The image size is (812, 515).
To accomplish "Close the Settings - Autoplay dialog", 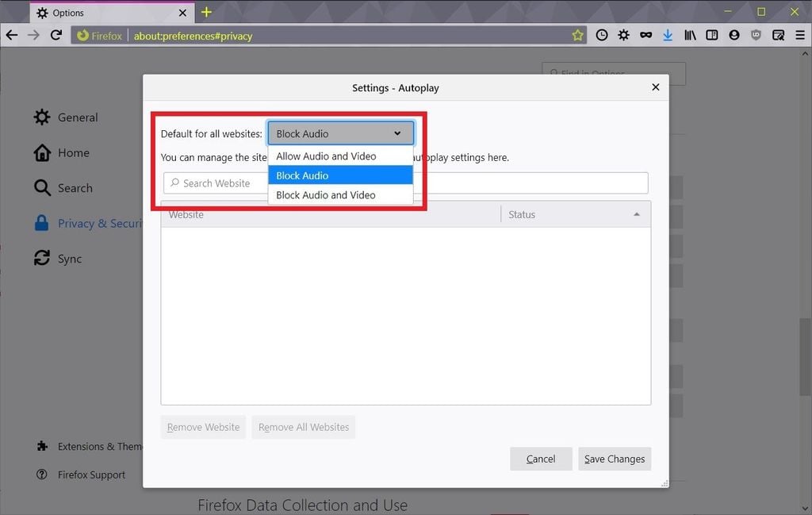I will click(x=655, y=87).
